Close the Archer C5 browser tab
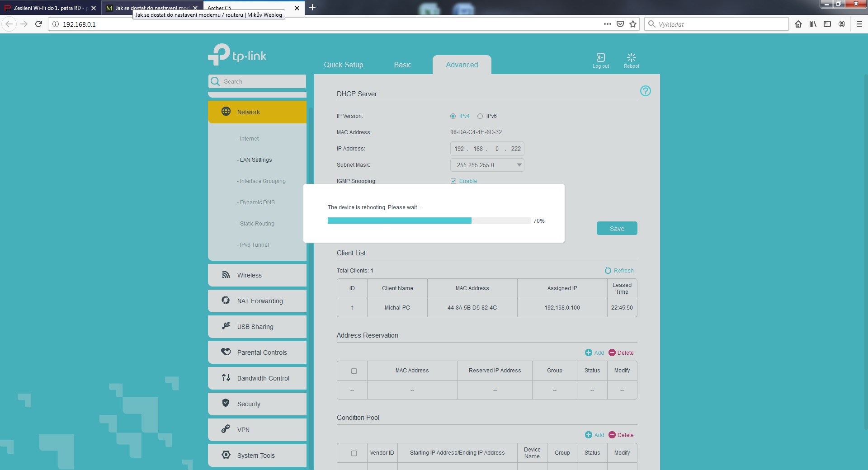This screenshot has height=470, width=868. (x=297, y=8)
